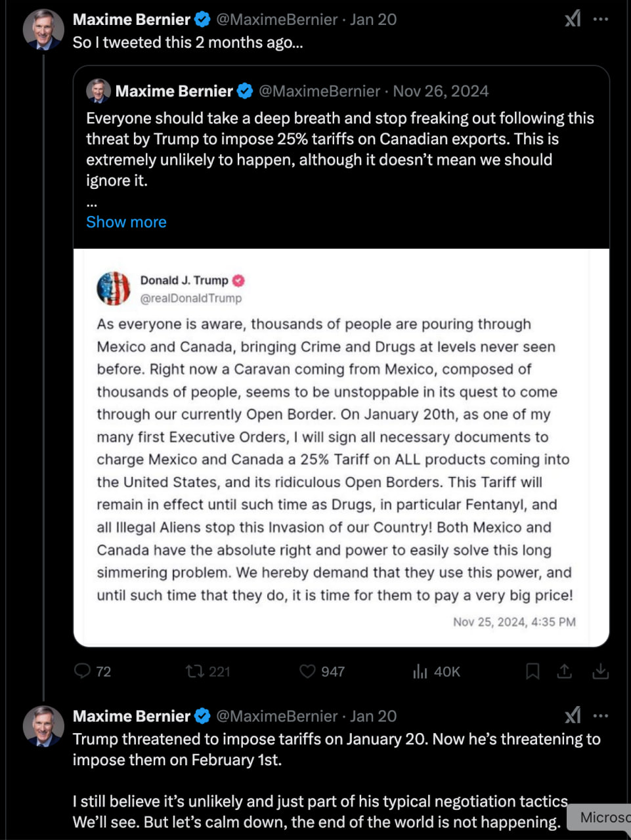
Task: Open the embedded Donald J. Trump post image
Action: tap(341, 448)
